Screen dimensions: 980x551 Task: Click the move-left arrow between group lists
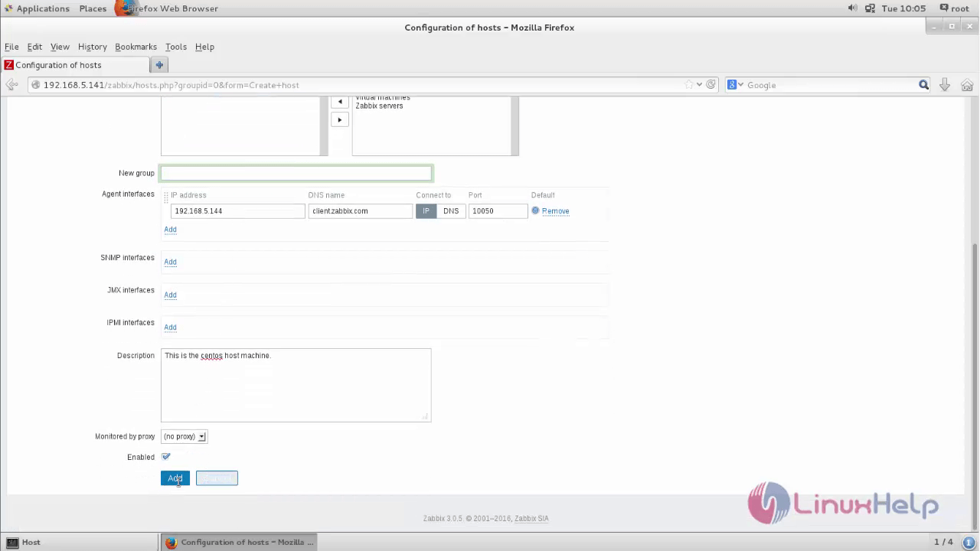click(340, 102)
